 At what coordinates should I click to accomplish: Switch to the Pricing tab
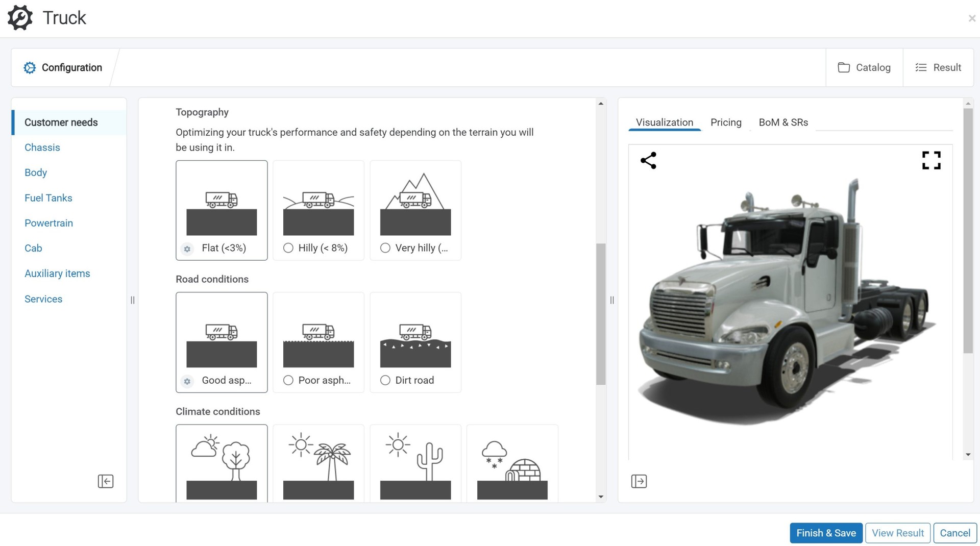tap(725, 122)
